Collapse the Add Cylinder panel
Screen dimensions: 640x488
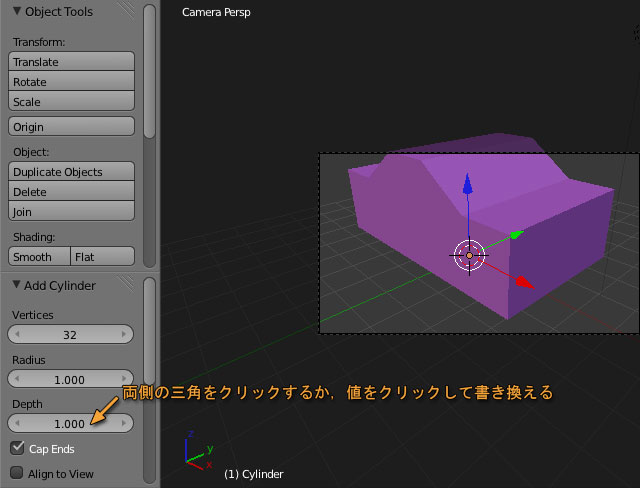pos(16,286)
